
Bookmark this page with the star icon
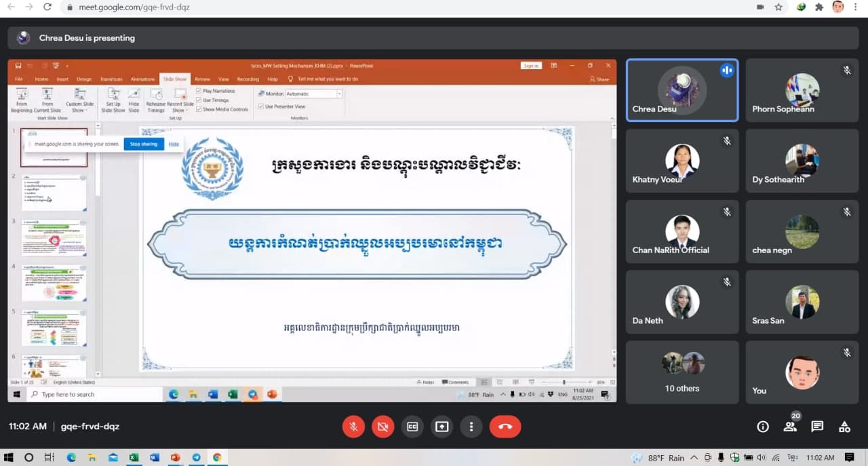[778, 7]
